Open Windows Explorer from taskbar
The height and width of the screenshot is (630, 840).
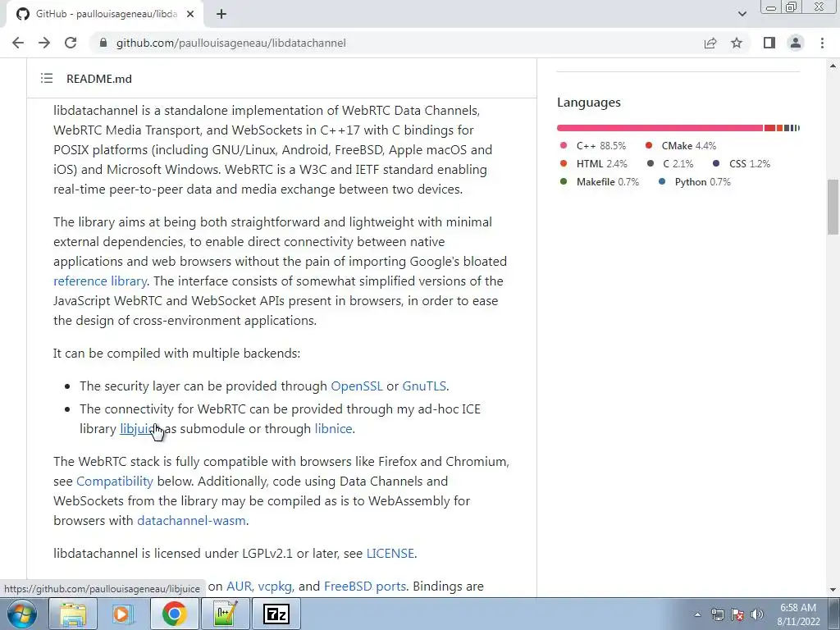[73, 614]
